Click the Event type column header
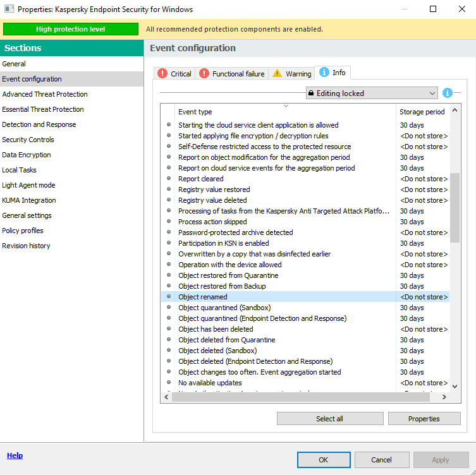 (x=285, y=112)
